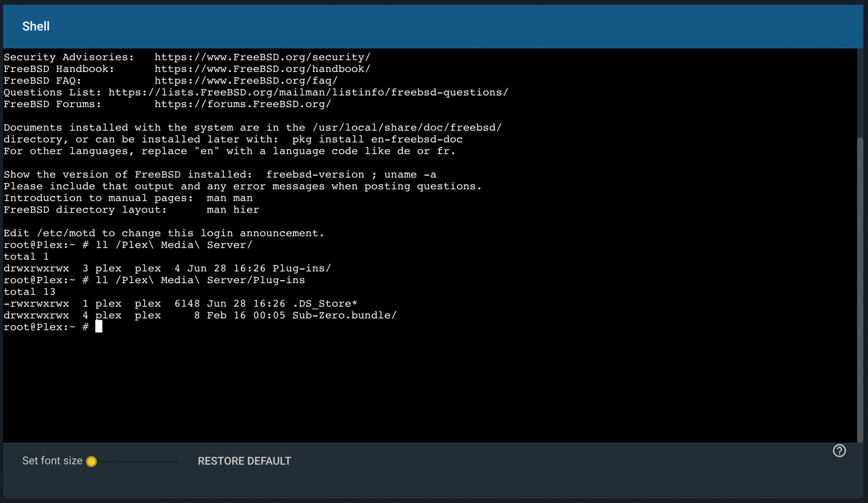
Task: Click the "Sub-Zero.bundle/" directory name
Action: [344, 315]
